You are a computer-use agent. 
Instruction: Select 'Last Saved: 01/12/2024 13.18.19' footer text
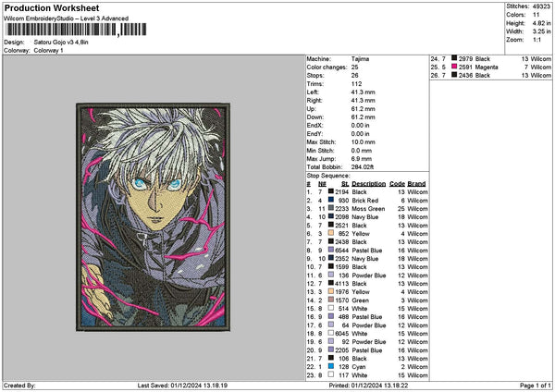[182, 386]
